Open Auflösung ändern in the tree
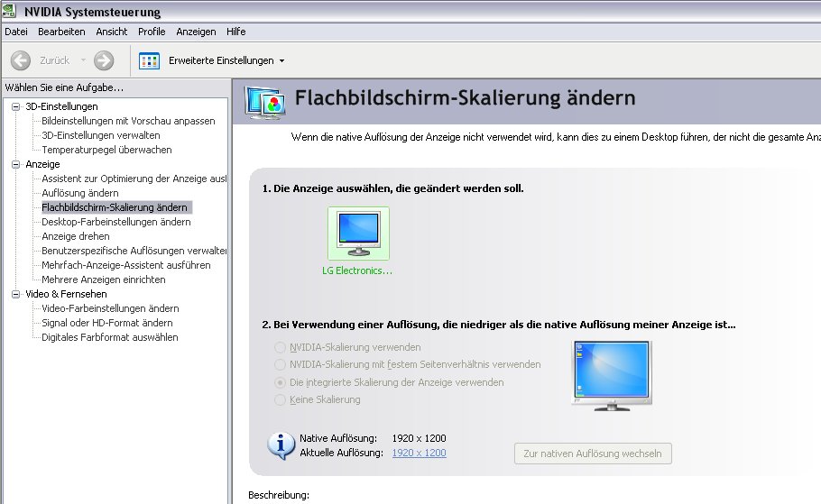Image resolution: width=821 pixels, height=504 pixels. pos(80,193)
